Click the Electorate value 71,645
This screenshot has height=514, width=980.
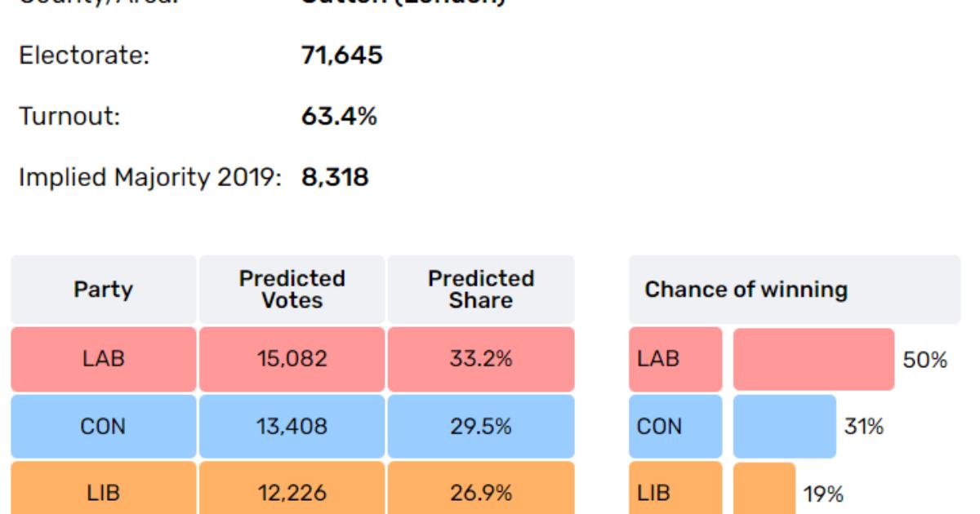[341, 56]
